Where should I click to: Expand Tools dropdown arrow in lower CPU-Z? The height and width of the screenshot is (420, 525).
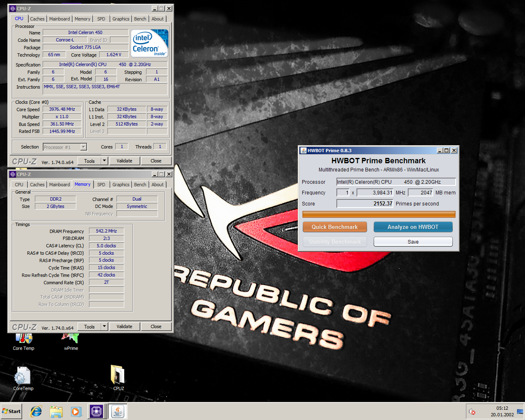point(104,326)
